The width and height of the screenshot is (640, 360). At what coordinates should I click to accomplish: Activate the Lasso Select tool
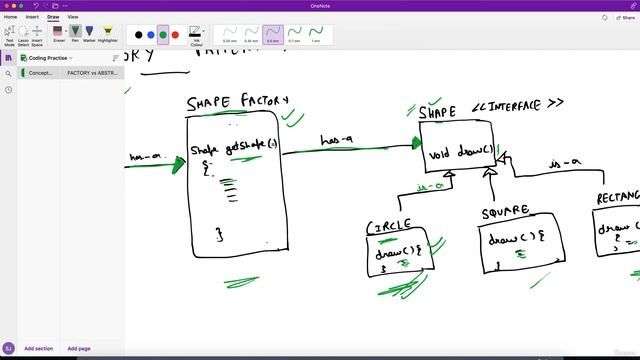coord(23,36)
